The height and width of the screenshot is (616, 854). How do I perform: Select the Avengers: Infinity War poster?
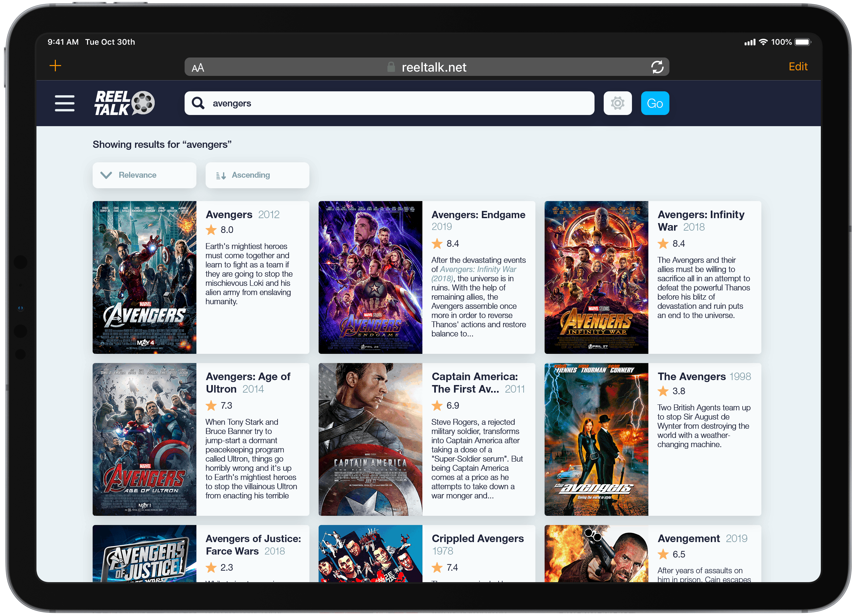(x=596, y=277)
